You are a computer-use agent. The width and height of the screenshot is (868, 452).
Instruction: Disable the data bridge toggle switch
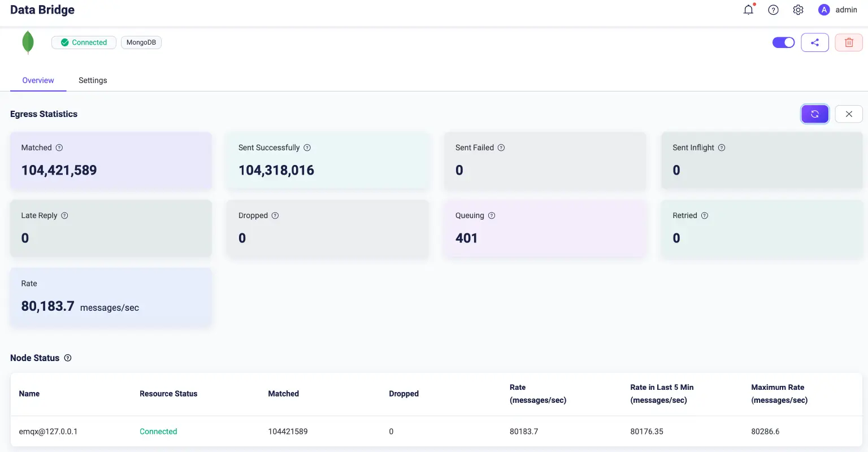tap(783, 42)
